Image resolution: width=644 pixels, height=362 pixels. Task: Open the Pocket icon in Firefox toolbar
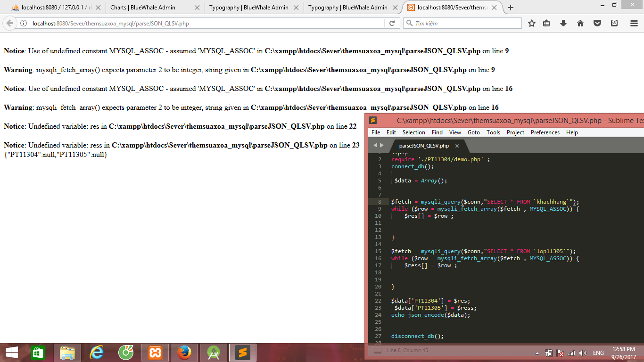click(597, 23)
